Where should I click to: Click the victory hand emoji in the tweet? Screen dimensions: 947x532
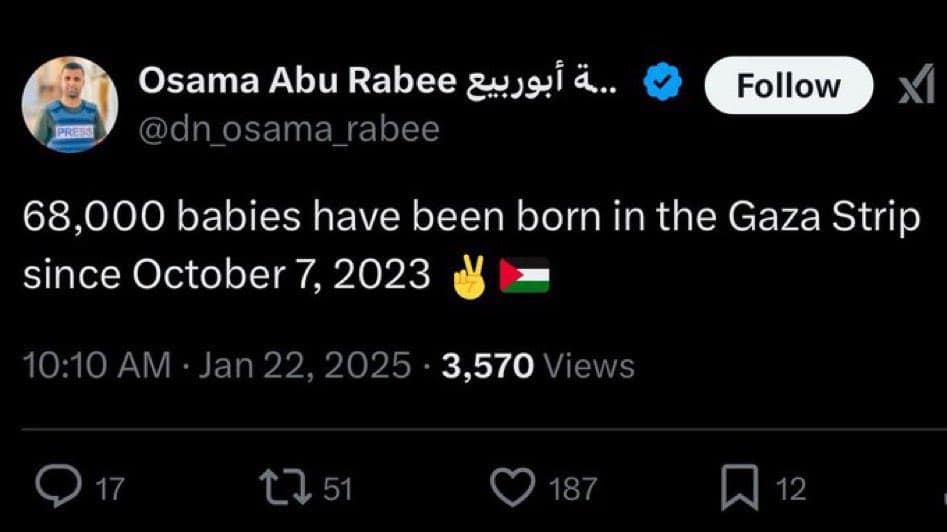[x=469, y=277]
